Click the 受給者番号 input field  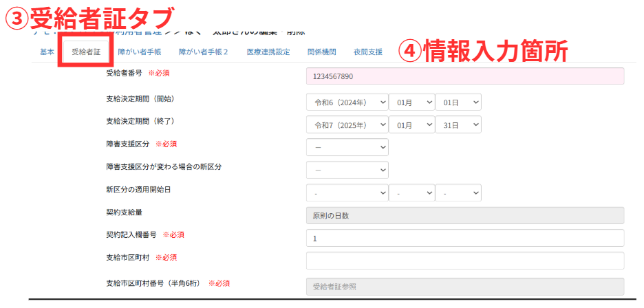[x=464, y=76]
